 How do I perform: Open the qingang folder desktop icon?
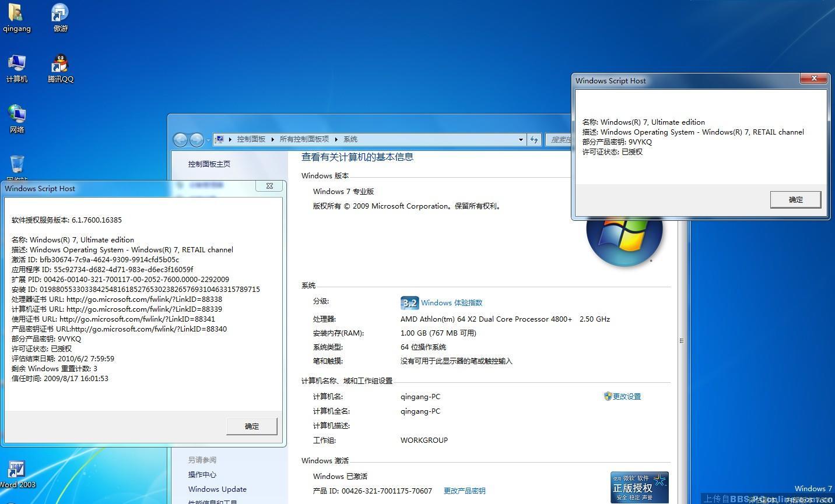16,18
